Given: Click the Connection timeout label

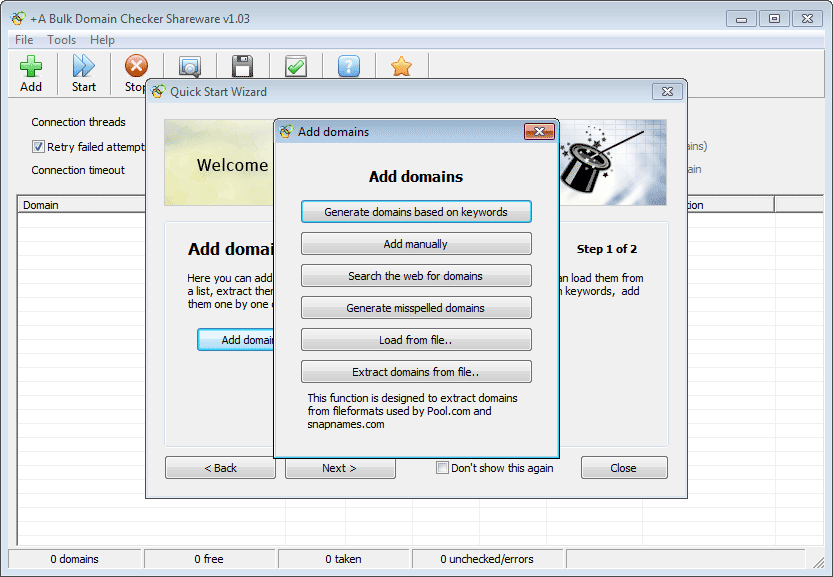Looking at the screenshot, I should click(x=78, y=170).
